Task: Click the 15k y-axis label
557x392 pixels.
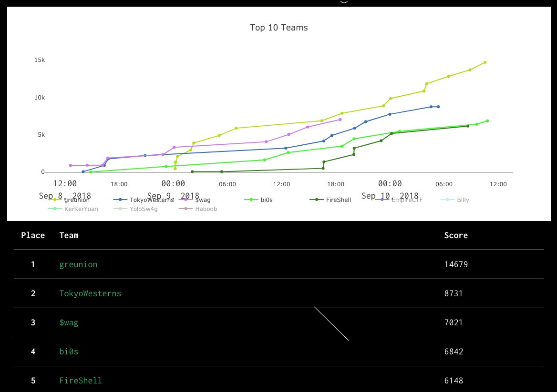Action: 40,60
